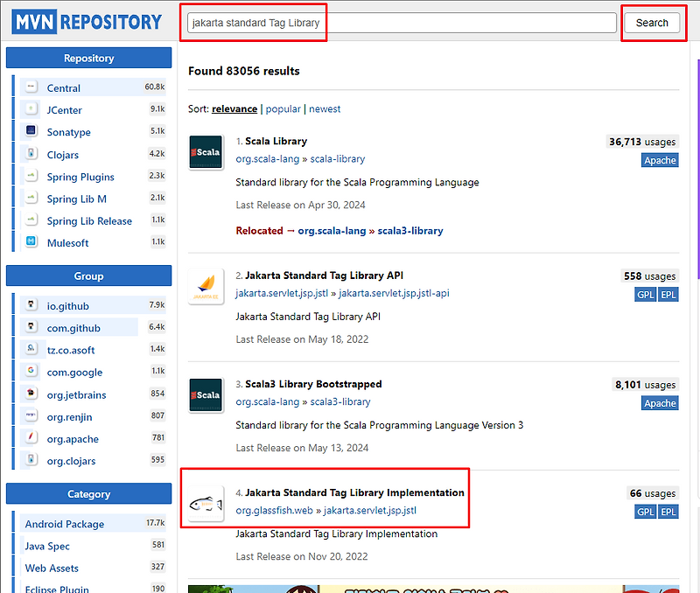Image resolution: width=700 pixels, height=593 pixels.
Task: Open jakarta.servlet.jsp.jstl artifact link in result 4
Action: [370, 511]
